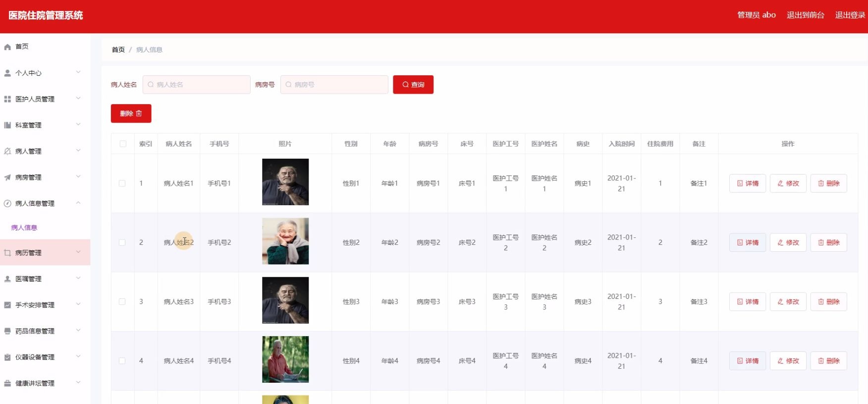The height and width of the screenshot is (404, 868).
Task: Expand 药品信息管理 using its chevron
Action: click(78, 331)
